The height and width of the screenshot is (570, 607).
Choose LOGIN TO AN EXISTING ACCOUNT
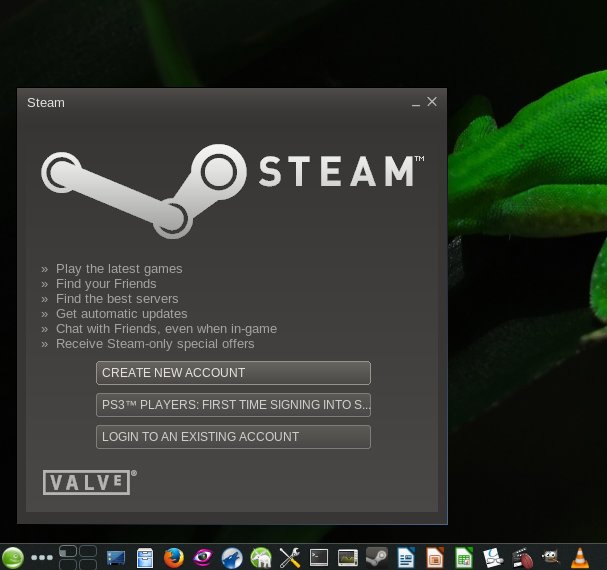pos(233,437)
